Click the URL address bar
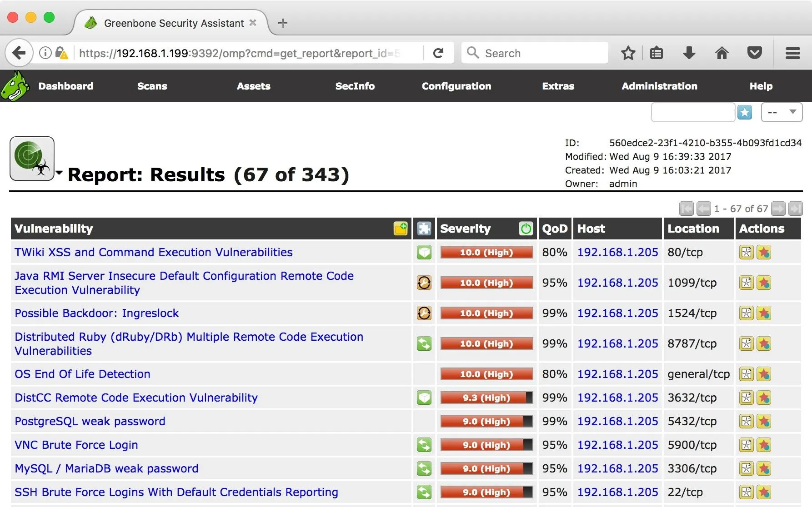 click(x=240, y=53)
